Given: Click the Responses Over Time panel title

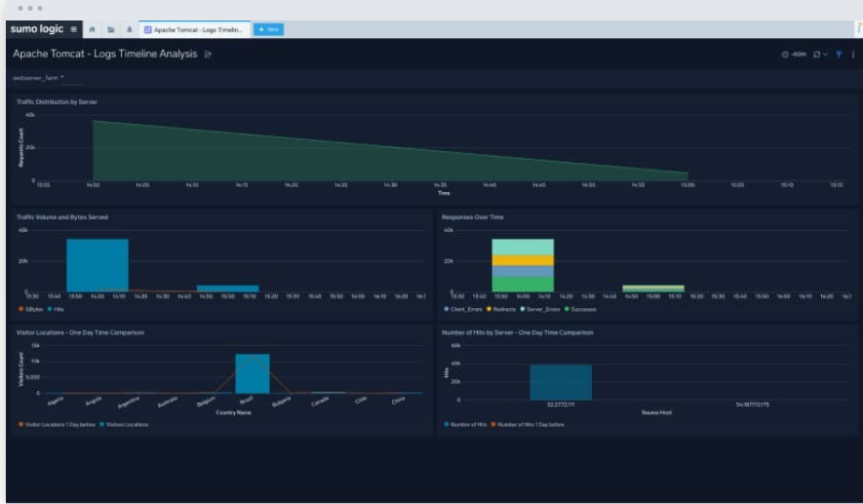Looking at the screenshot, I should pyautogui.click(x=472, y=217).
